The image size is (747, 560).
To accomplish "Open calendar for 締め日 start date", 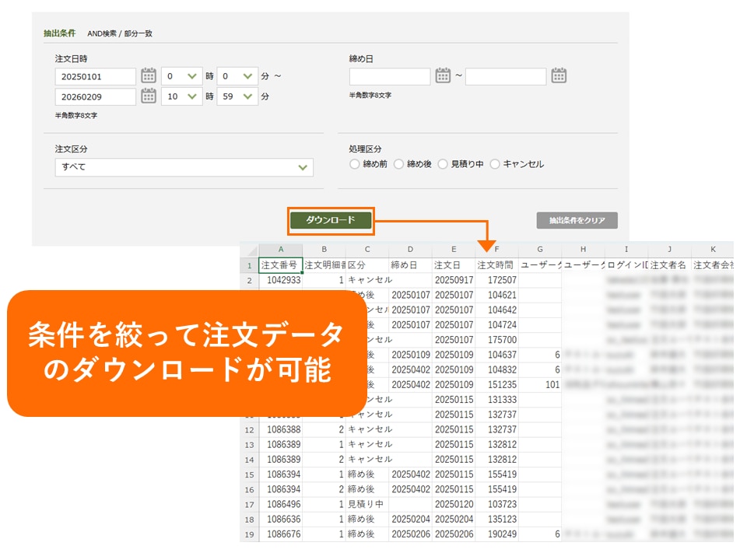I will [x=443, y=76].
